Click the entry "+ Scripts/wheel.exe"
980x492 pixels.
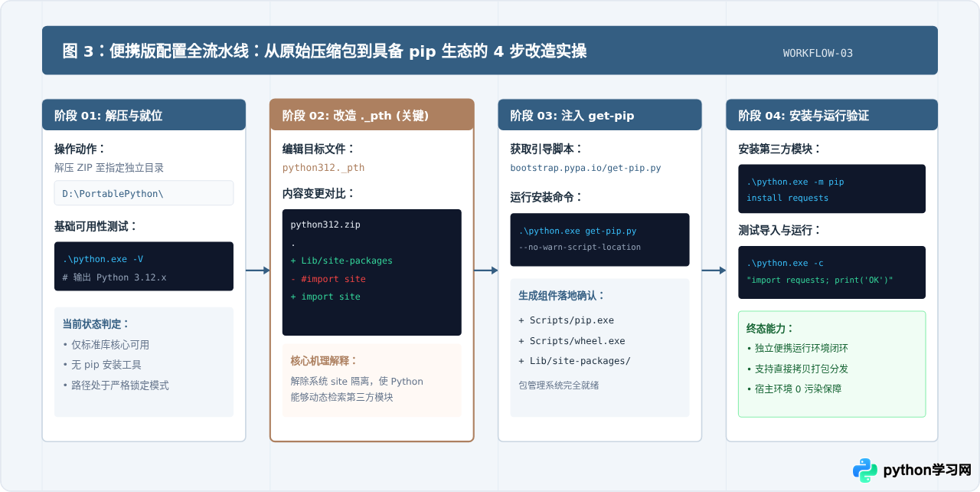[x=572, y=341]
